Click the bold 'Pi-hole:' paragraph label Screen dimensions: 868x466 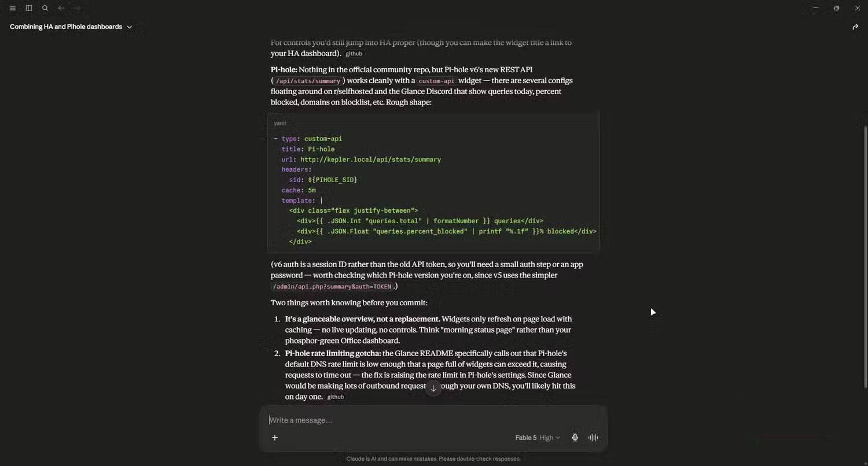(x=284, y=69)
